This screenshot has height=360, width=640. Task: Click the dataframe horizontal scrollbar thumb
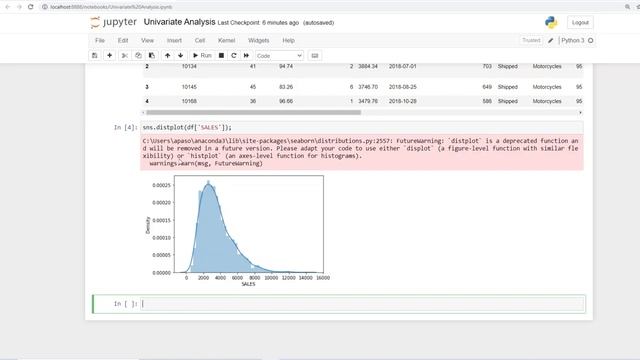click(x=253, y=112)
